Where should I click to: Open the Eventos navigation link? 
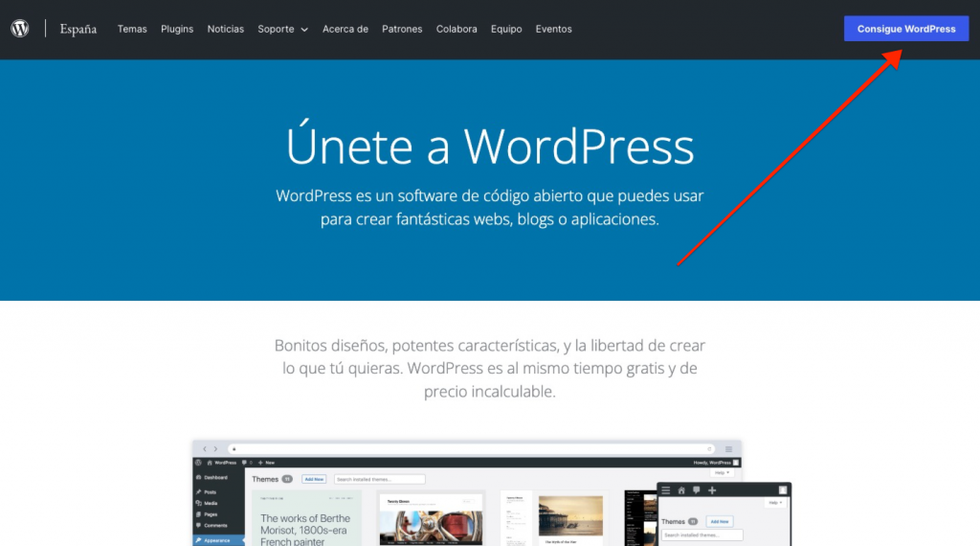[553, 29]
